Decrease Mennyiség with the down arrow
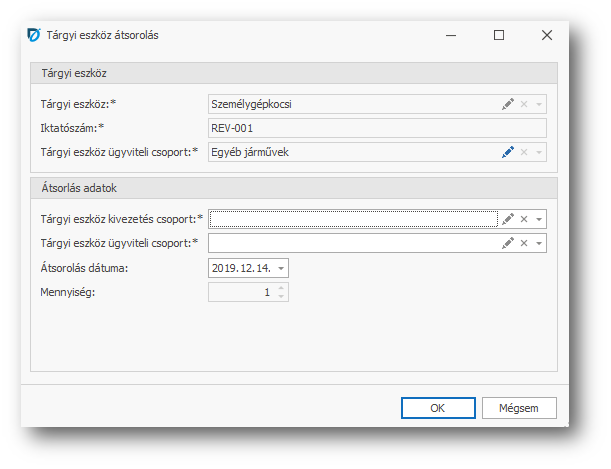The width and height of the screenshot is (611, 469). (x=281, y=297)
